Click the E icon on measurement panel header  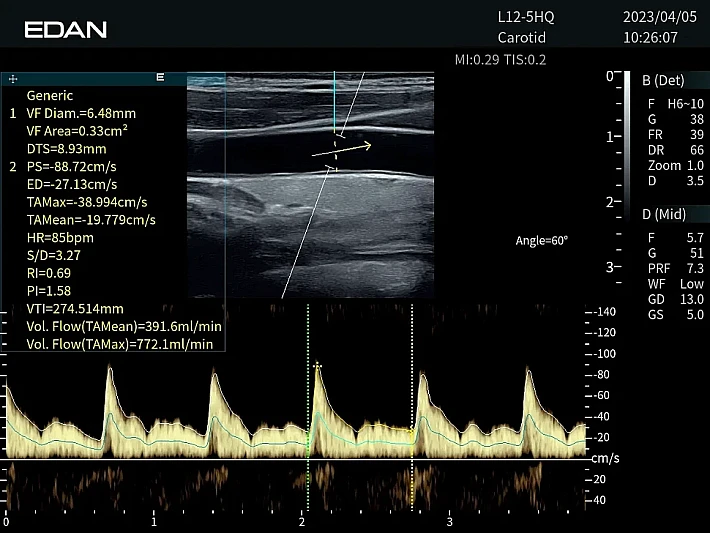coord(160,77)
